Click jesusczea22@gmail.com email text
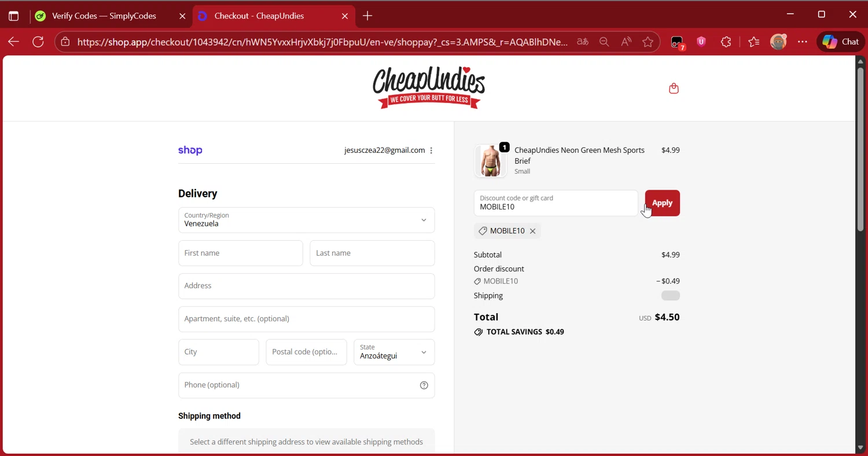868x456 pixels. click(x=384, y=150)
